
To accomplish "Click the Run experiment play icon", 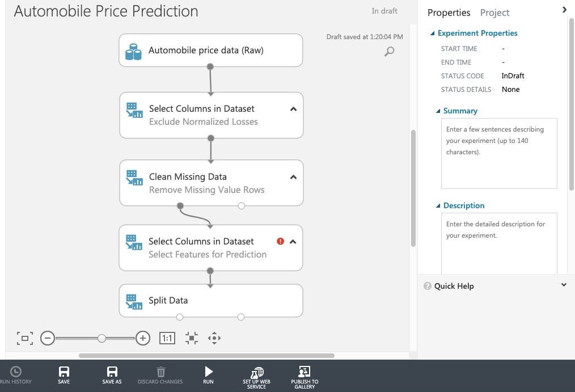I will tap(209, 372).
